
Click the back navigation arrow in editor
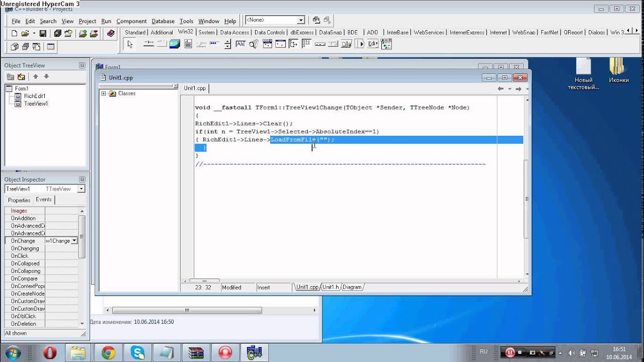pyautogui.click(x=501, y=88)
